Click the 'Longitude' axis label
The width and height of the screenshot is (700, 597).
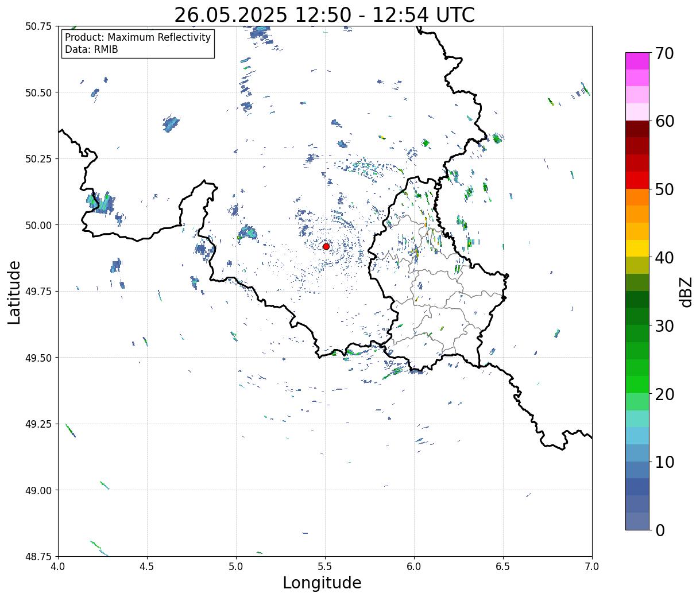point(322,583)
